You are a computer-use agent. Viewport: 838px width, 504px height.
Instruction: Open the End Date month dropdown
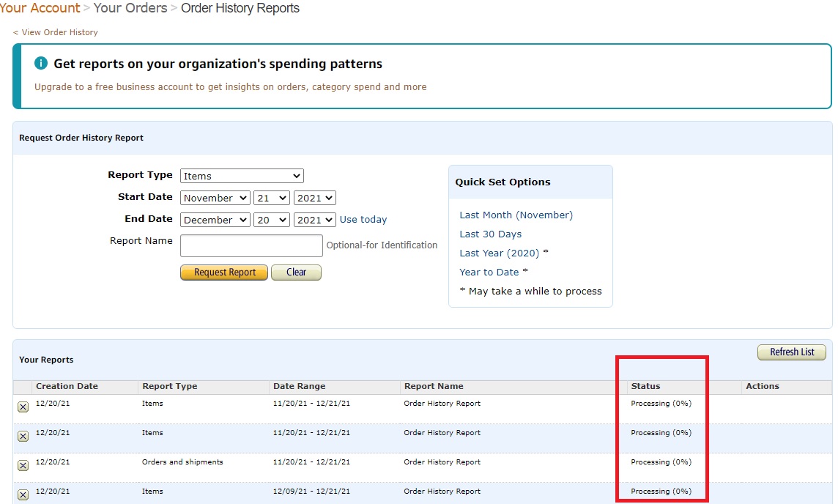click(215, 220)
